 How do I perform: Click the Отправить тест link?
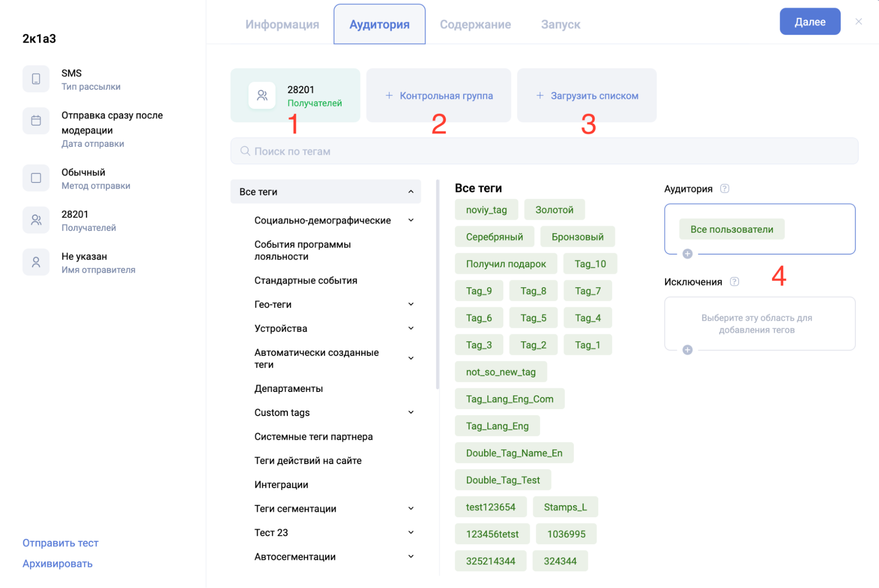pyautogui.click(x=61, y=543)
